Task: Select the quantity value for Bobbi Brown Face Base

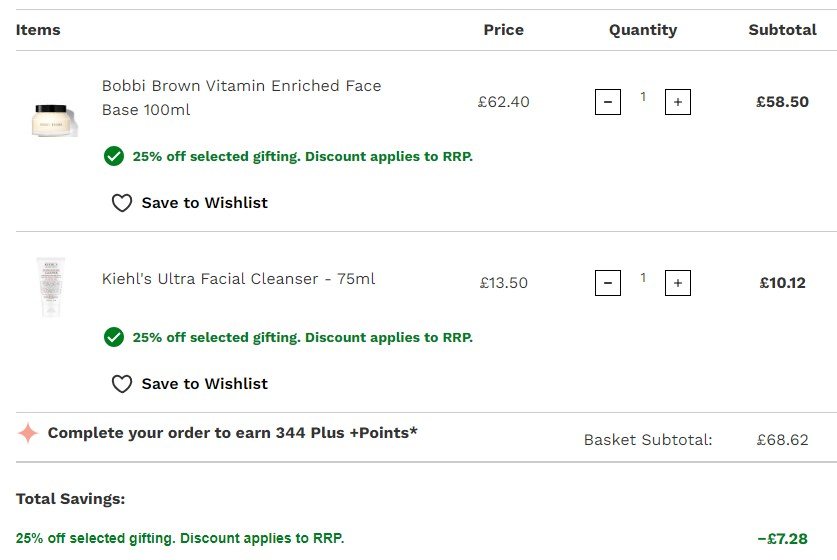Action: [x=643, y=97]
